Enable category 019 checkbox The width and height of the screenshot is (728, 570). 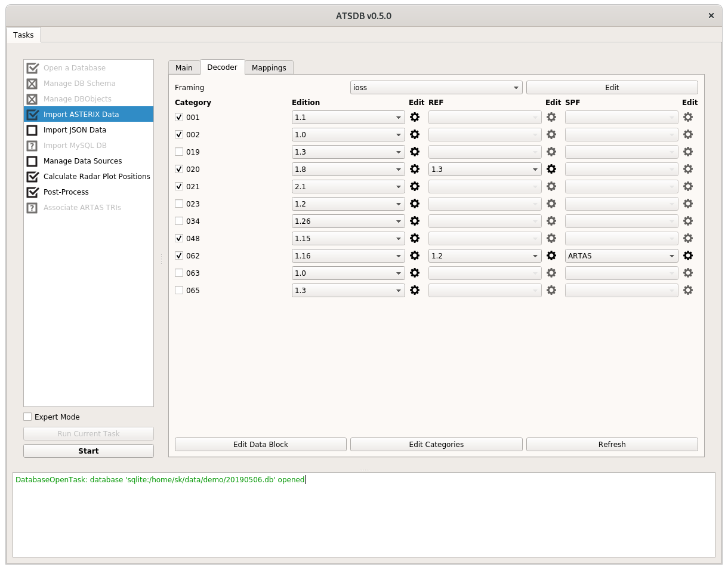click(x=179, y=152)
